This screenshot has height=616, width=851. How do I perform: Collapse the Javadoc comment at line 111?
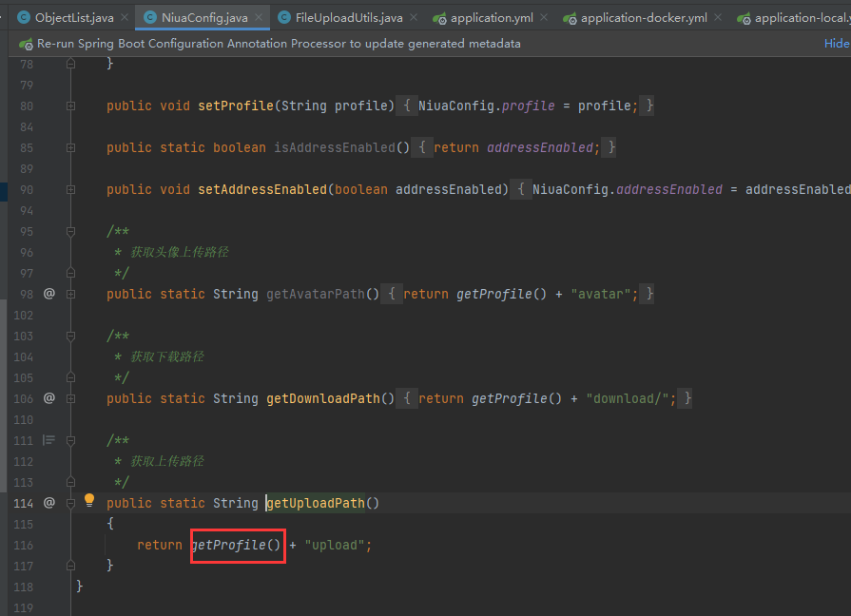click(x=70, y=441)
